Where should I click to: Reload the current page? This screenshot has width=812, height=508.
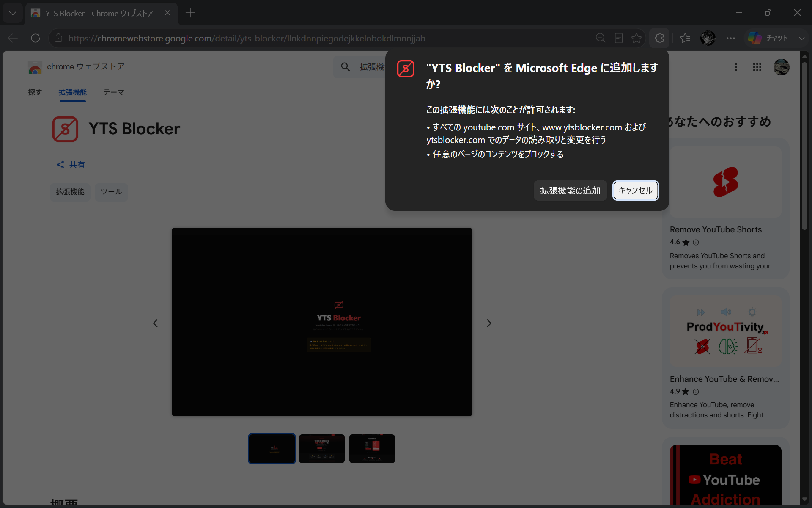click(36, 38)
